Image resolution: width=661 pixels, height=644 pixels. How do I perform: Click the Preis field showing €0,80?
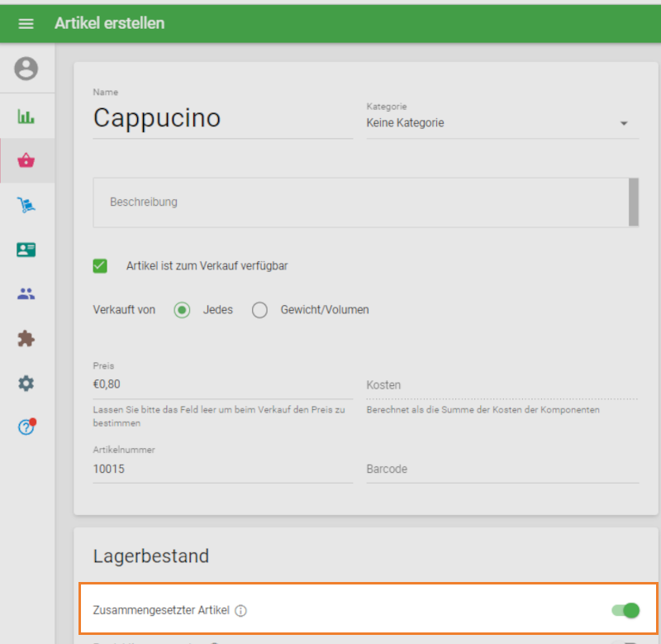(x=222, y=384)
